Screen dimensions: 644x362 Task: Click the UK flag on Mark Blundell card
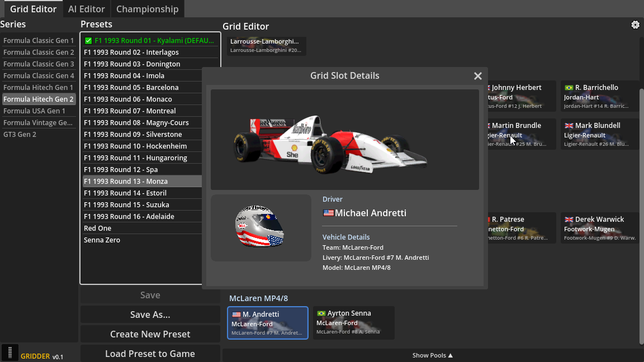pyautogui.click(x=569, y=126)
